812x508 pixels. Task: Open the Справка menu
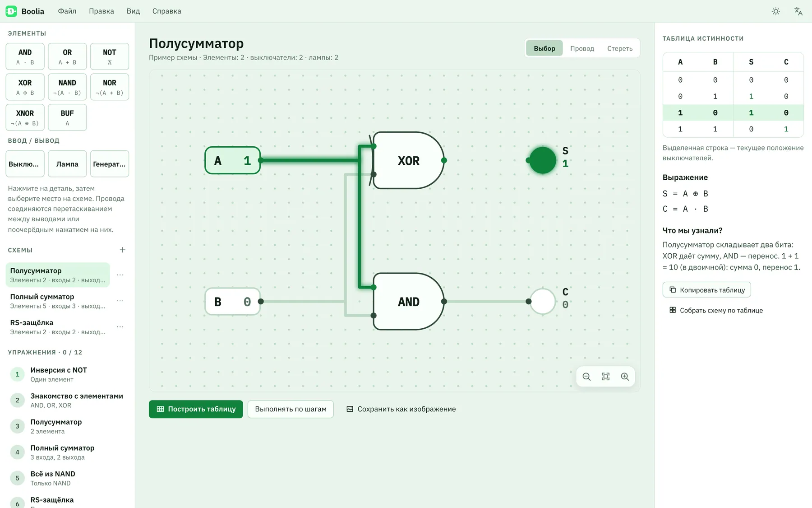167,11
